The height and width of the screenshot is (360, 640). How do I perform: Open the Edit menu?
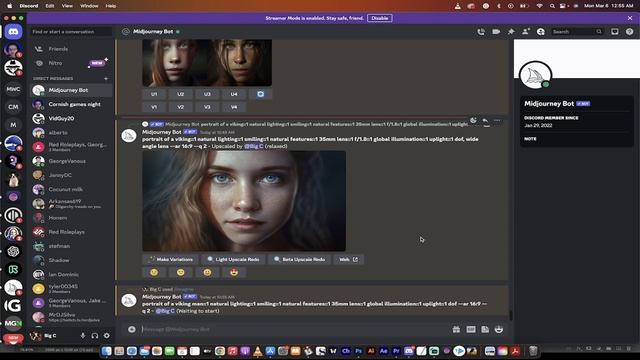[50, 6]
